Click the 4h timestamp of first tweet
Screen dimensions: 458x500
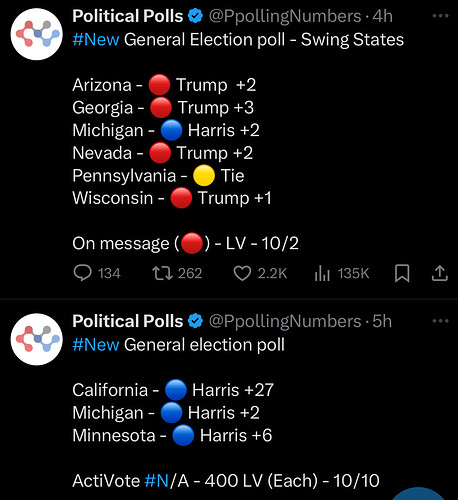point(382,16)
